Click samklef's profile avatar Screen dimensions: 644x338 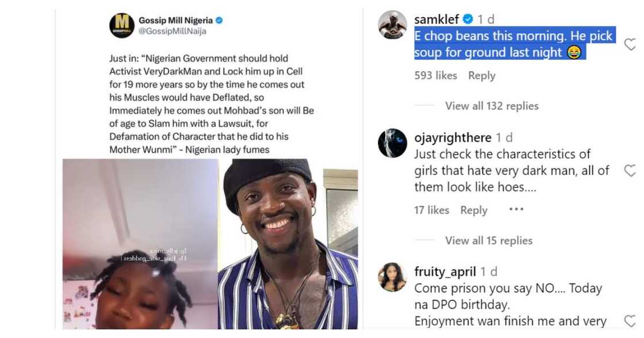(x=393, y=25)
